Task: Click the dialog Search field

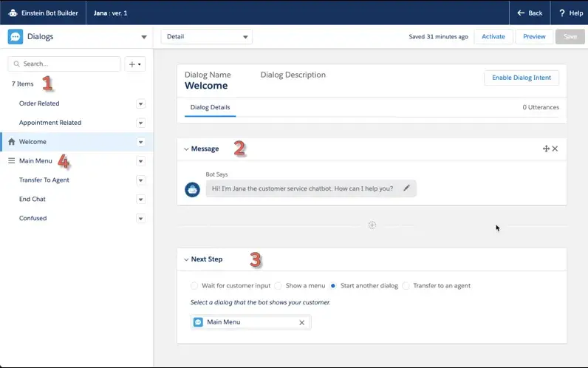Action: pos(64,64)
